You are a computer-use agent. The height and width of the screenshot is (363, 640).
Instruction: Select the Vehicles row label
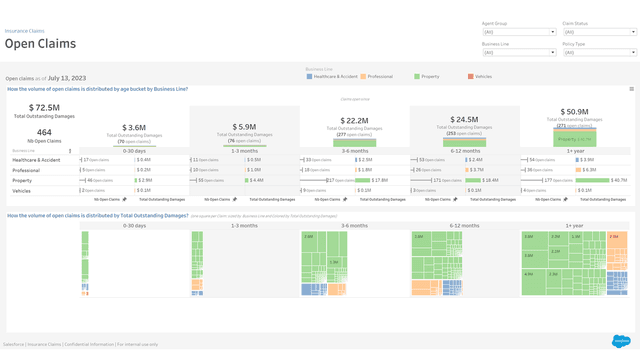[x=21, y=191]
